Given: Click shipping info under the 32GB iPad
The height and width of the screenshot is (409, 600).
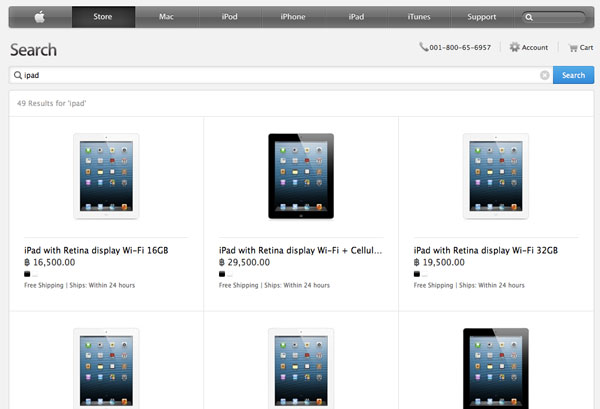Looking at the screenshot, I should pyautogui.click(x=469, y=285).
